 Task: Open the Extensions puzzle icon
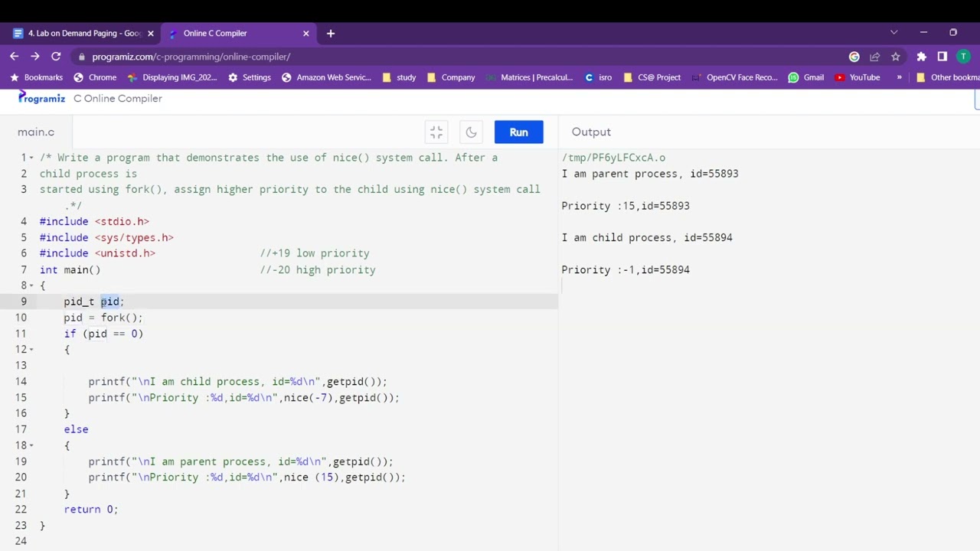point(922,57)
